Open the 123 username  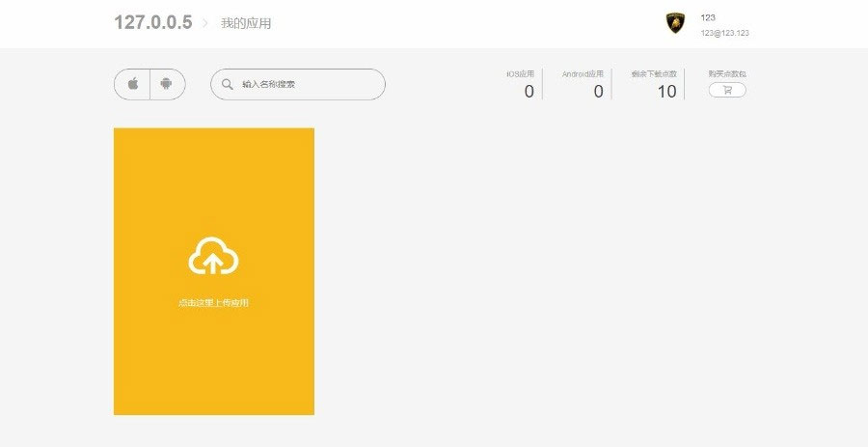tap(708, 17)
